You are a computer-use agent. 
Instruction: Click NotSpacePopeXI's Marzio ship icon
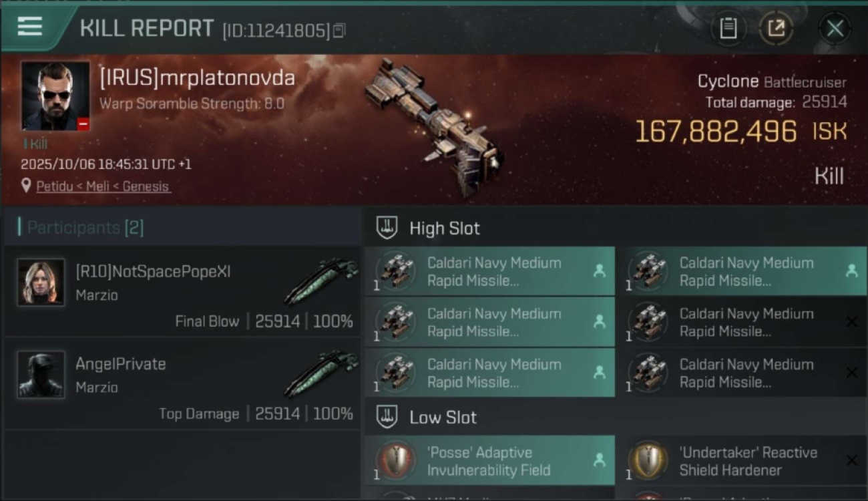(320, 281)
